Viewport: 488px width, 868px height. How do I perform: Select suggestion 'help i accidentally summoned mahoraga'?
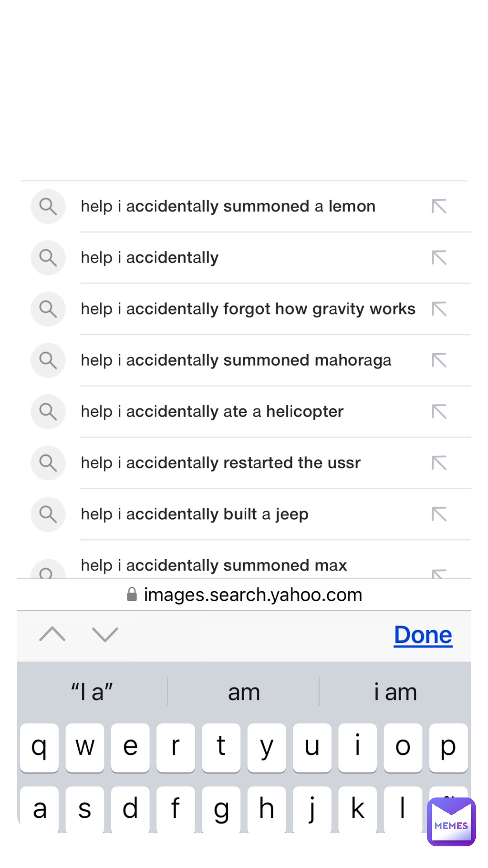(236, 360)
